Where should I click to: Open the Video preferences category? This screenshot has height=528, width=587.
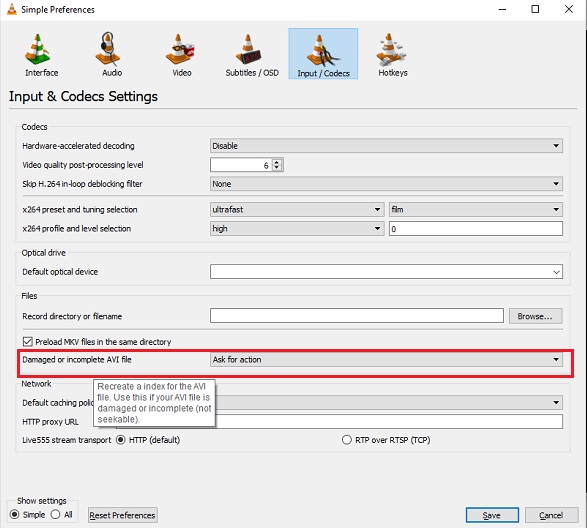[182, 54]
